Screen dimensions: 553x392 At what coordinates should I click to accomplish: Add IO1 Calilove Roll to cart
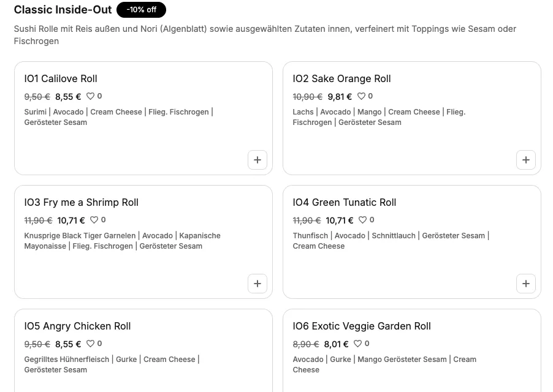(x=257, y=160)
